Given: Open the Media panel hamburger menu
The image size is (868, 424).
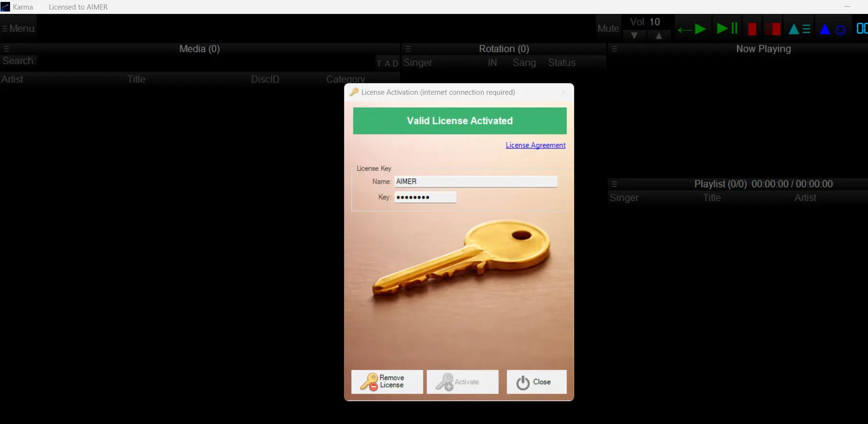Looking at the screenshot, I should click(7, 49).
